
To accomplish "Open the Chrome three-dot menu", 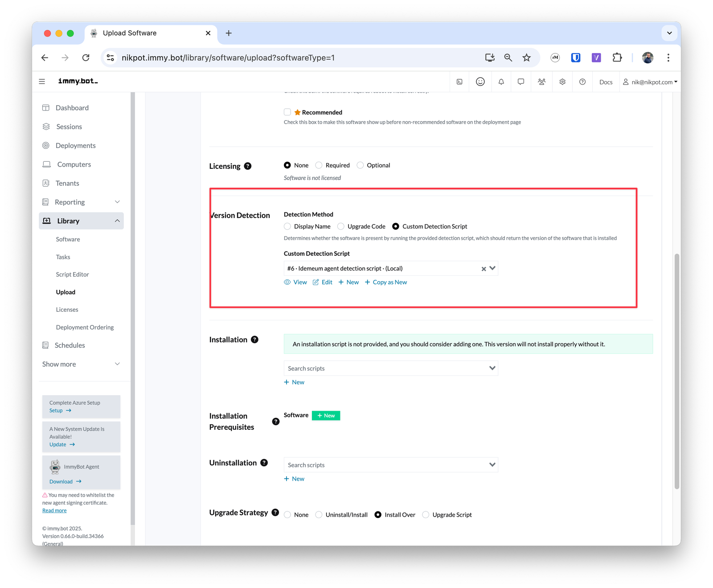I will (x=668, y=57).
